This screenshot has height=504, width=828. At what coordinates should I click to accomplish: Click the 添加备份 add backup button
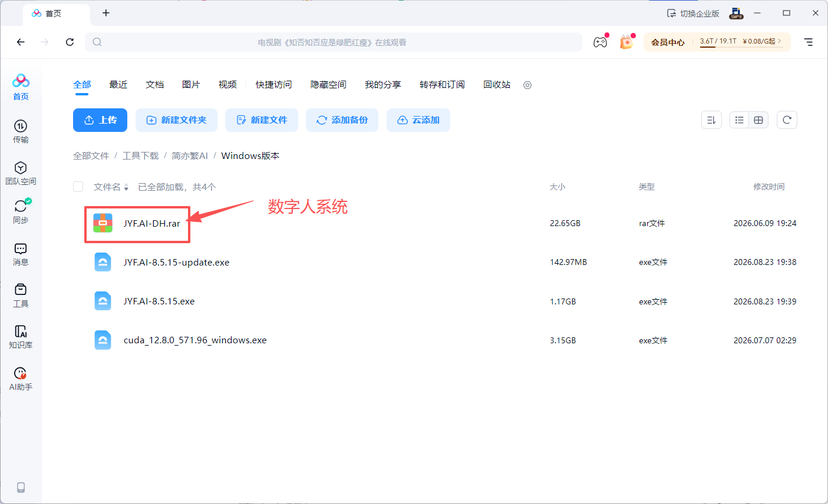(x=342, y=120)
